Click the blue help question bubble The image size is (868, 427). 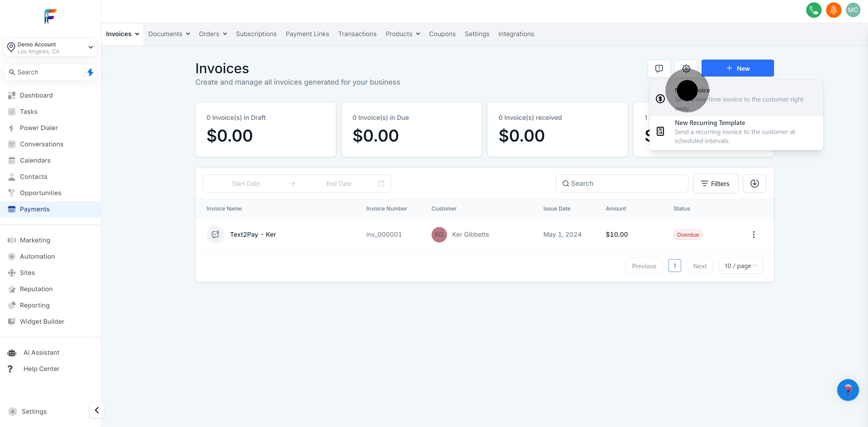[848, 390]
